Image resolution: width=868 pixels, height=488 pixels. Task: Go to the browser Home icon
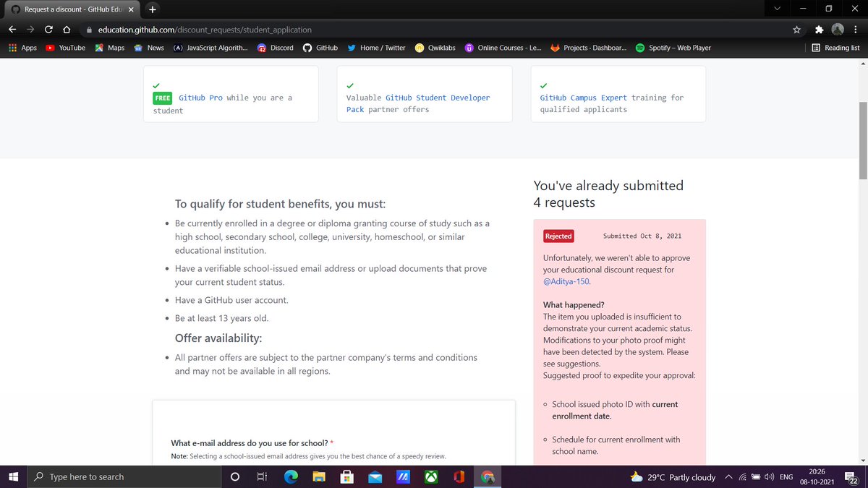tap(67, 30)
